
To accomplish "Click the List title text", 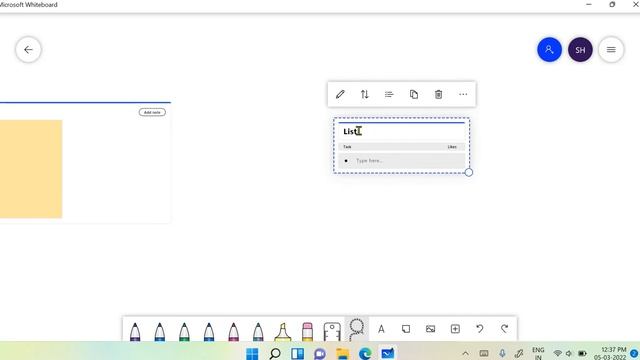I will (351, 131).
